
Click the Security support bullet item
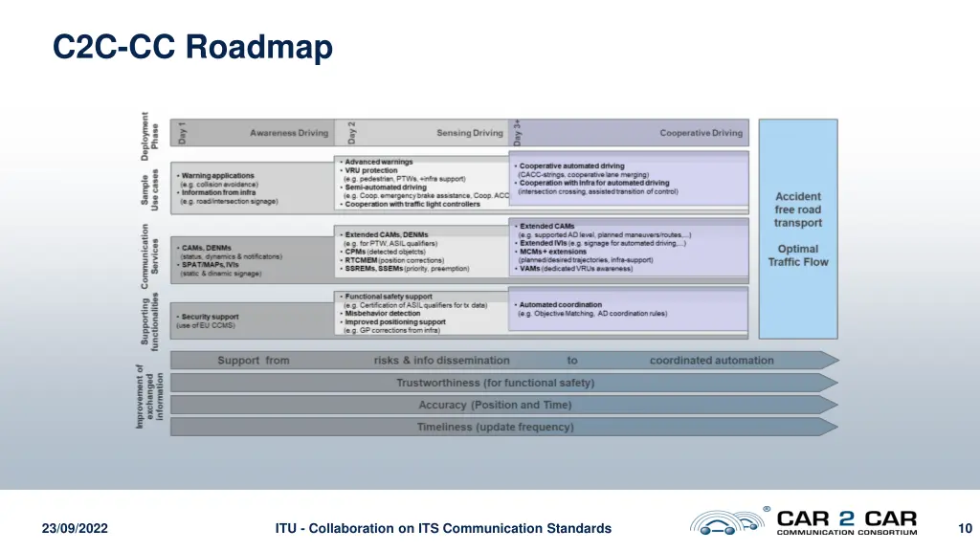pos(210,317)
